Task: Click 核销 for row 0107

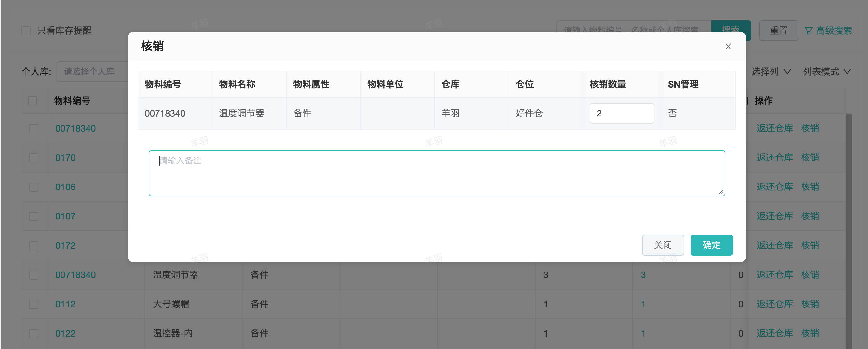Action: (x=810, y=216)
